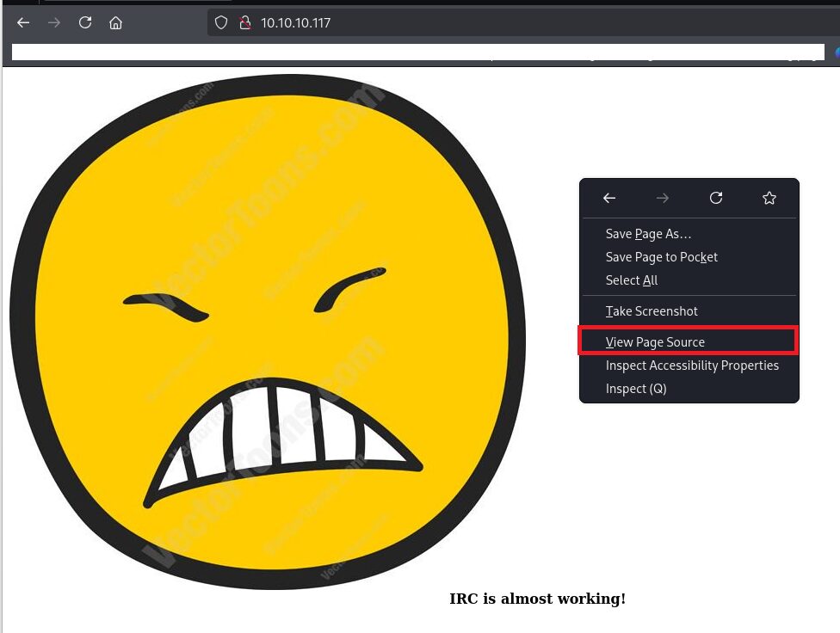Click Take Screenshot in the context menu
The image size is (840, 633).
point(652,311)
